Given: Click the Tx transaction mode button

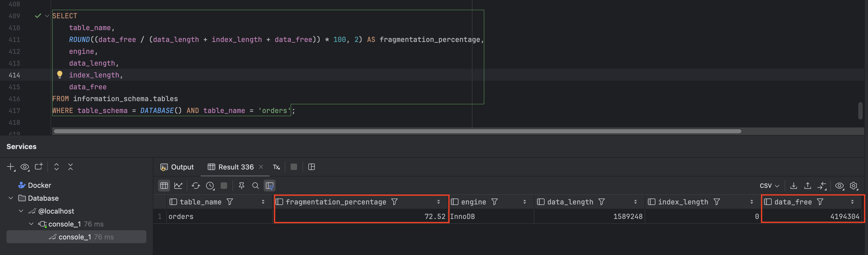Looking at the screenshot, I should tap(276, 167).
